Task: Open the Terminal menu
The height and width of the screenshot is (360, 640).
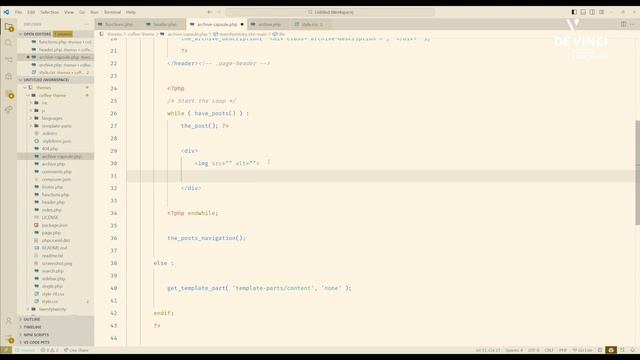Action: 112,12
